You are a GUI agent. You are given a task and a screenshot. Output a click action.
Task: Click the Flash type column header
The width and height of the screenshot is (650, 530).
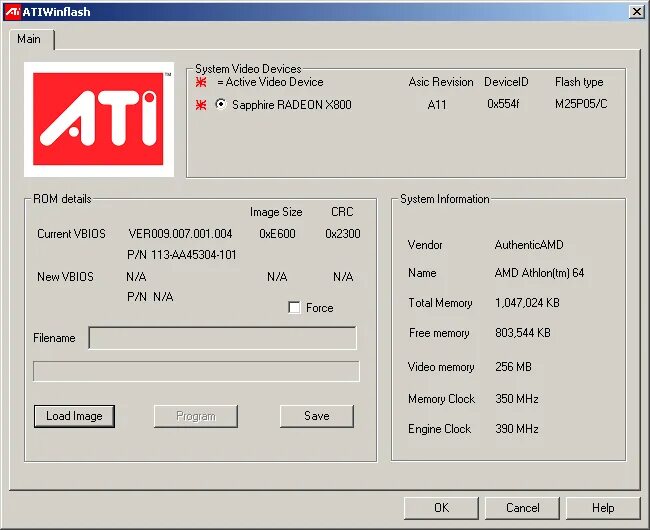579,82
